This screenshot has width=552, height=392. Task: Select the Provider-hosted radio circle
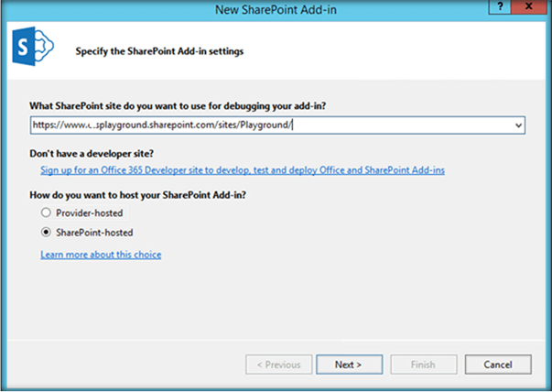[x=46, y=212]
